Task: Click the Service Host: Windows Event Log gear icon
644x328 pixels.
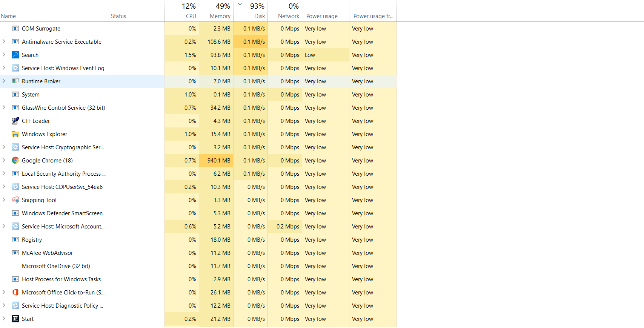Action: 15,68
